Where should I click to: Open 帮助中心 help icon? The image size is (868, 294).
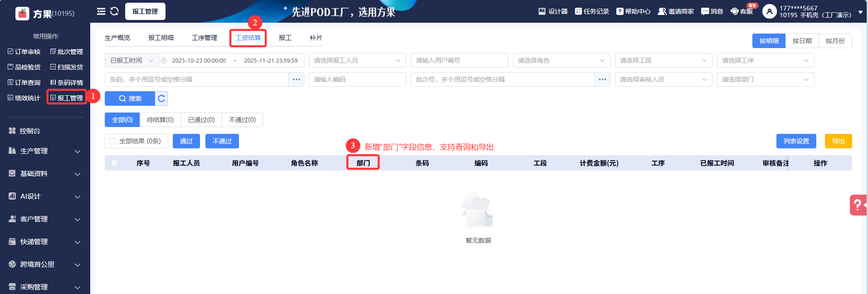click(x=633, y=11)
